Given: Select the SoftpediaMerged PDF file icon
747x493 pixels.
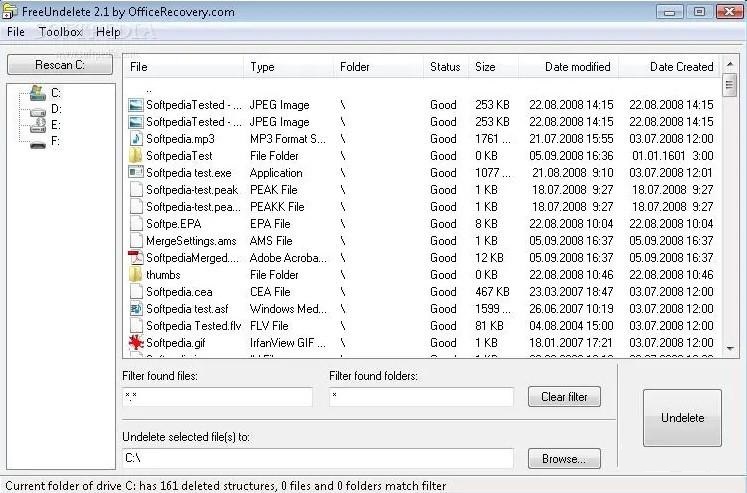Looking at the screenshot, I should [136, 258].
